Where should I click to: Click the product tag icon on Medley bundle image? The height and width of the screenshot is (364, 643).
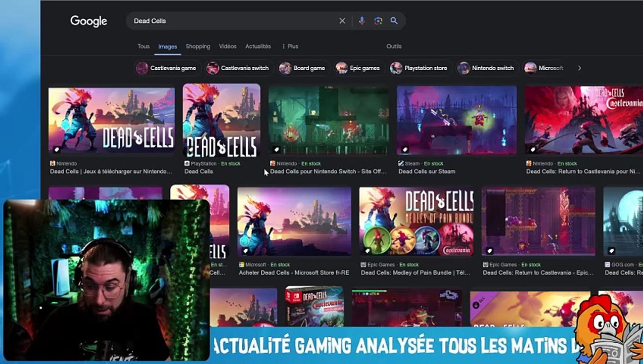[x=368, y=250]
